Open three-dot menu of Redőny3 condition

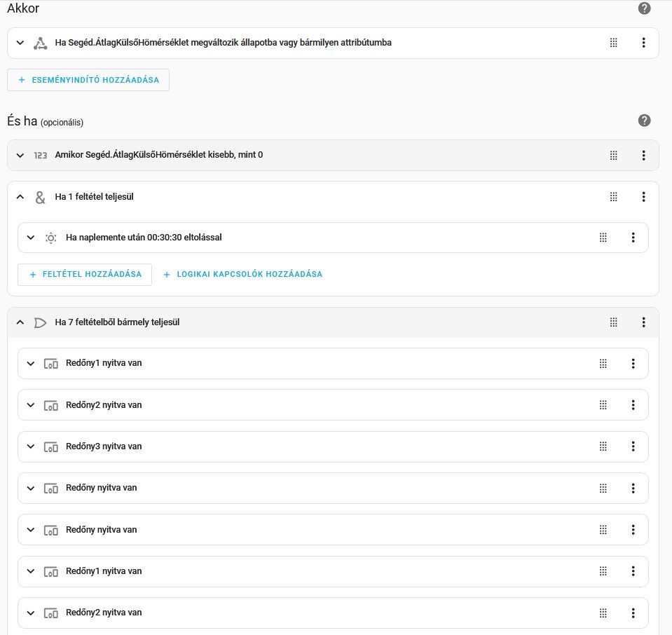pos(633,446)
